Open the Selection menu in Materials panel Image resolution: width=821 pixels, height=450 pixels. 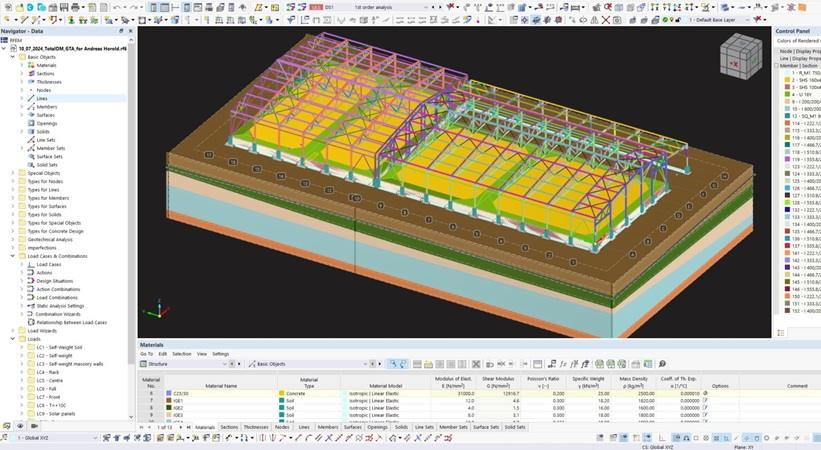click(x=182, y=354)
